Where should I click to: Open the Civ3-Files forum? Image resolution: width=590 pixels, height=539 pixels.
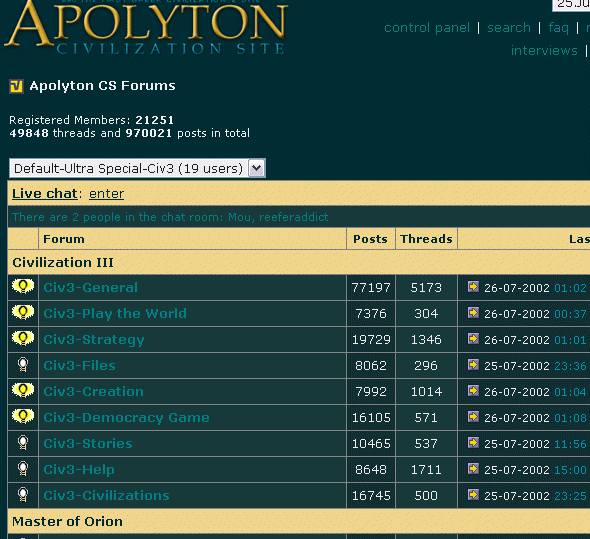click(79, 365)
